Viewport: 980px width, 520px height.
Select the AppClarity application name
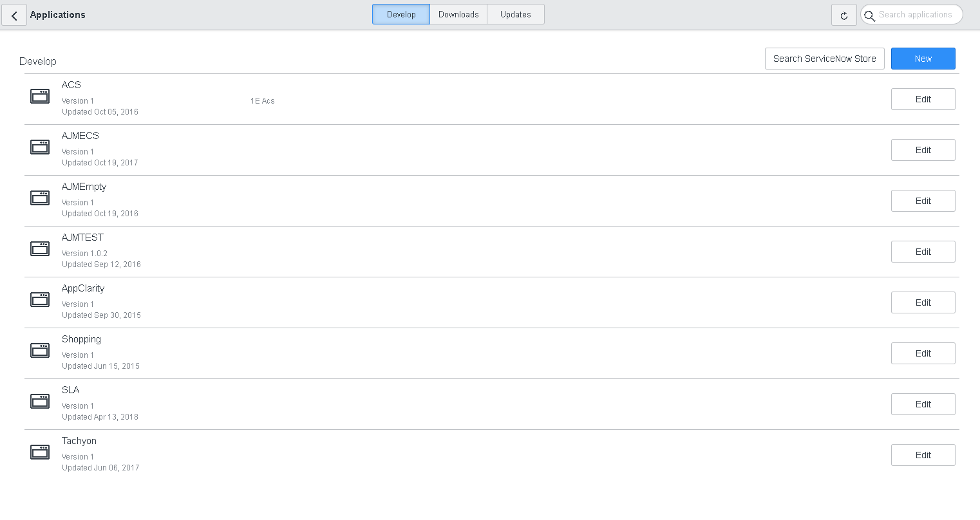83,288
